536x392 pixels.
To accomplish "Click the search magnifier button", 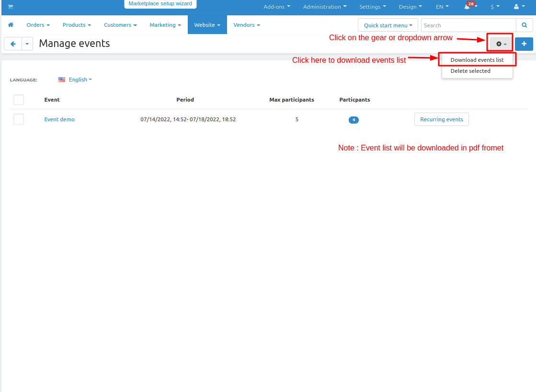I will (524, 25).
